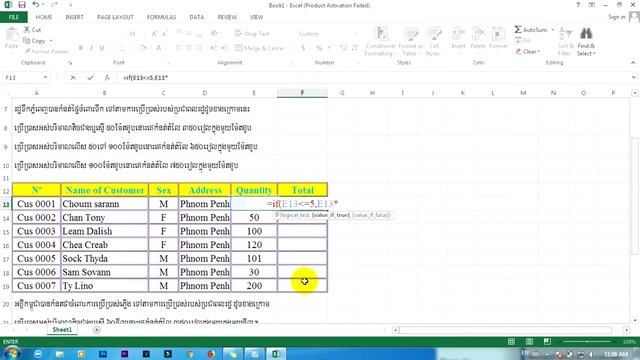Toggle Bold formatting
The height and width of the screenshot is (360, 640).
click(x=81, y=48)
